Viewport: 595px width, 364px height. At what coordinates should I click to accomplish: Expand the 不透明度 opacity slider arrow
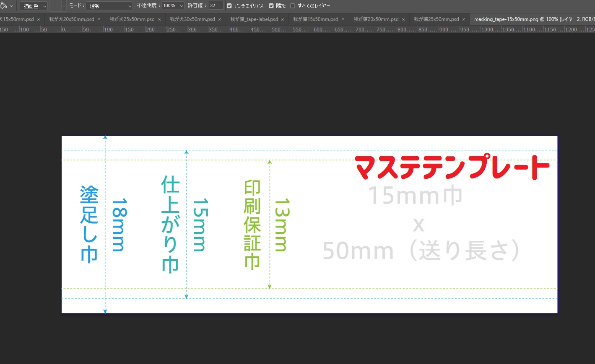pyautogui.click(x=181, y=6)
